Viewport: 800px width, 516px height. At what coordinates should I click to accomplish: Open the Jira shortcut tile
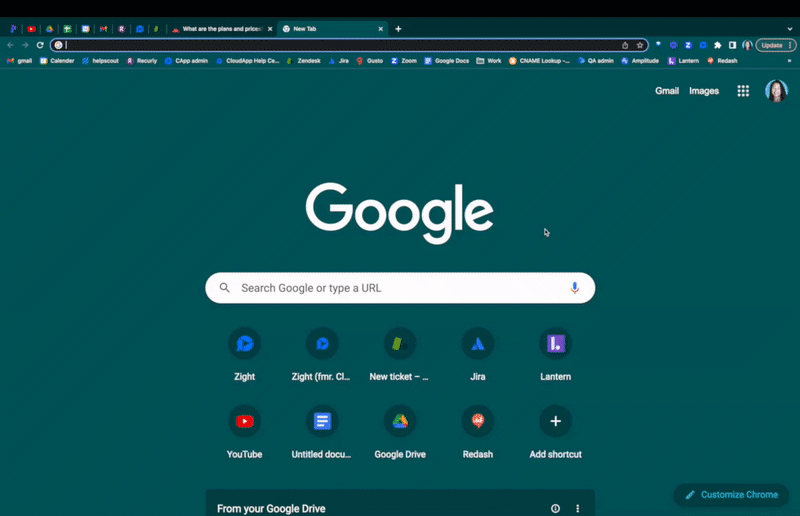coord(478,355)
